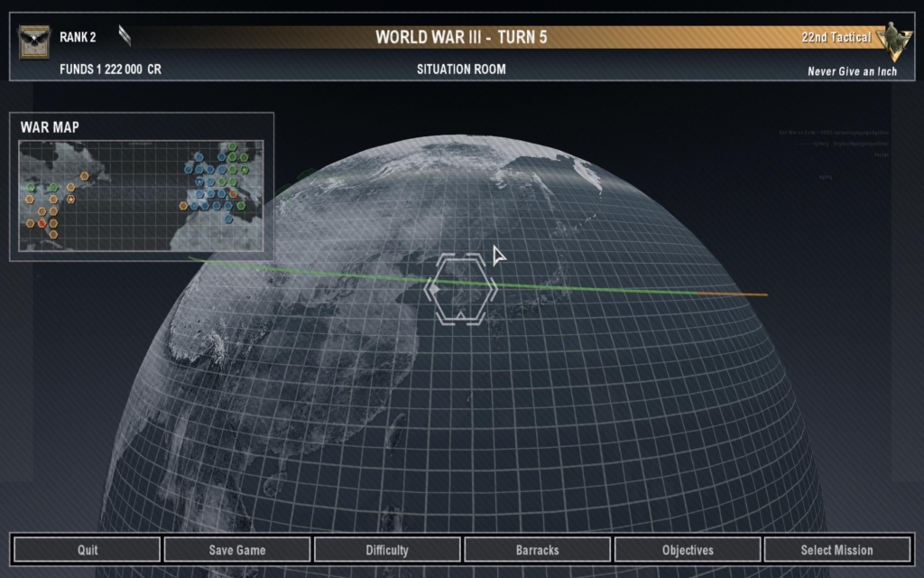Select the lone orange hex west of Europe
Screen dimensions: 924x578
pyautogui.click(x=183, y=206)
